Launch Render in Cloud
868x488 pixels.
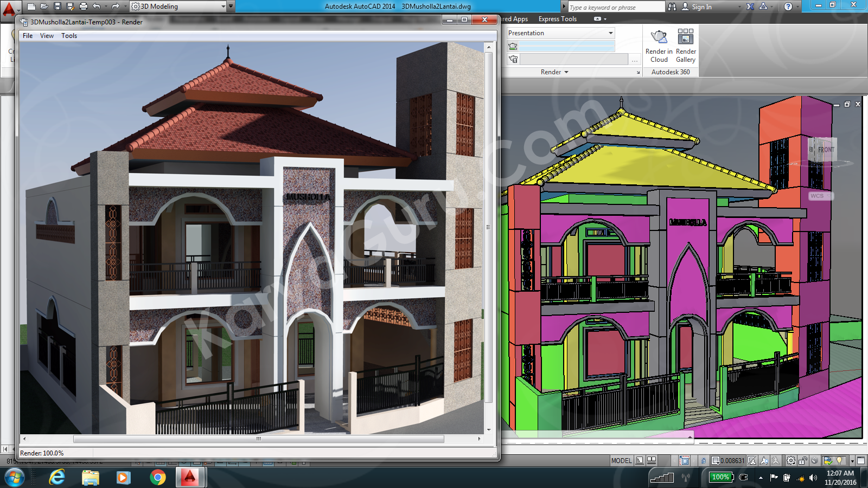pos(658,46)
